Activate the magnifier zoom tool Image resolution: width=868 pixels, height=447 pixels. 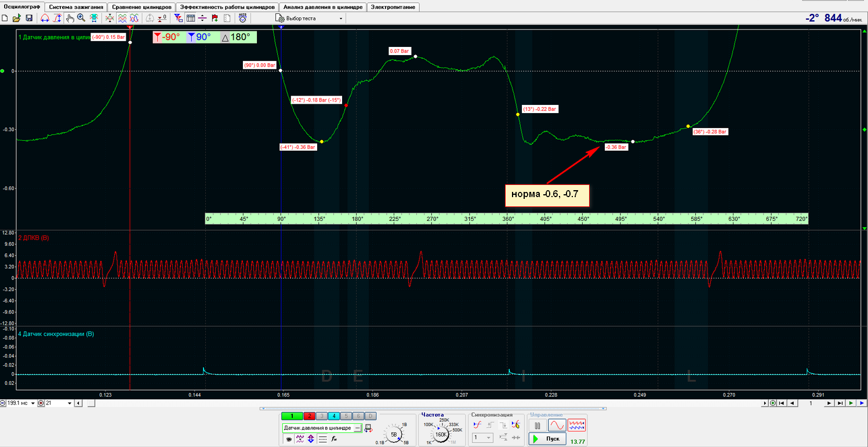pos(81,18)
